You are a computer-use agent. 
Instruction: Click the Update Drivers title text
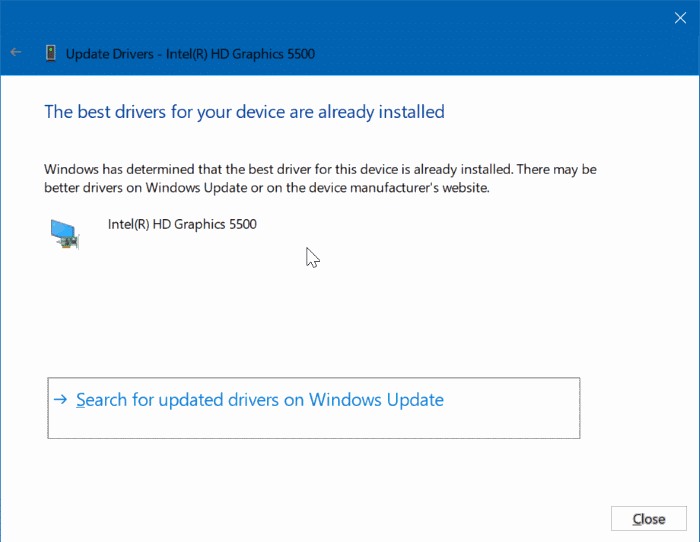tap(190, 54)
